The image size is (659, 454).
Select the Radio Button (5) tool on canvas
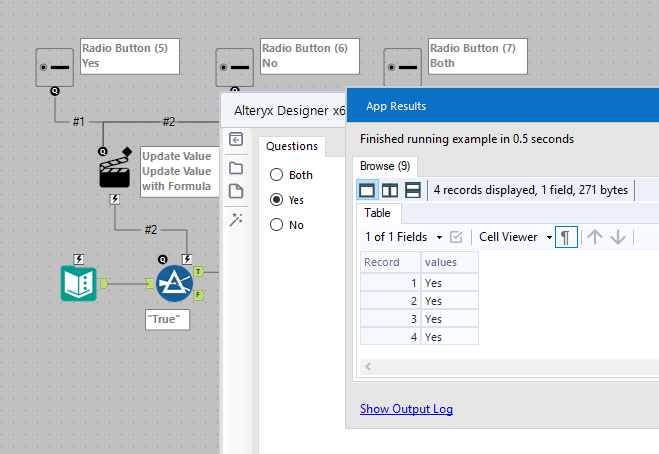(x=55, y=67)
